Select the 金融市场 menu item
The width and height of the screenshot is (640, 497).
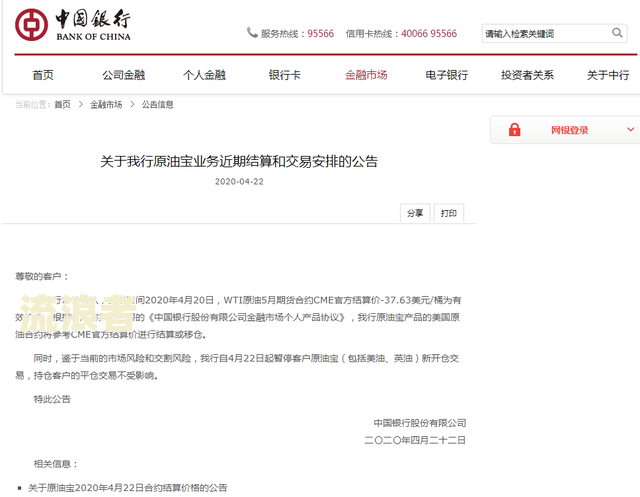tap(366, 75)
